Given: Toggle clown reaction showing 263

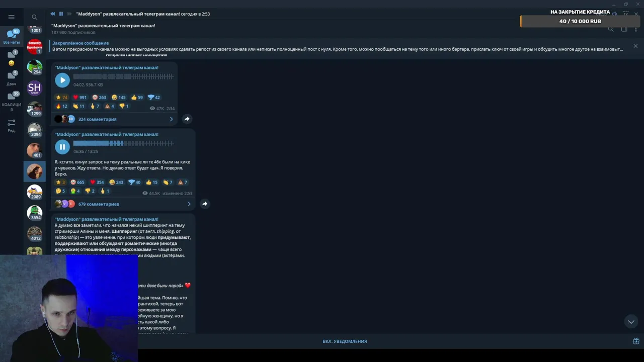Looking at the screenshot, I should click(x=99, y=98).
